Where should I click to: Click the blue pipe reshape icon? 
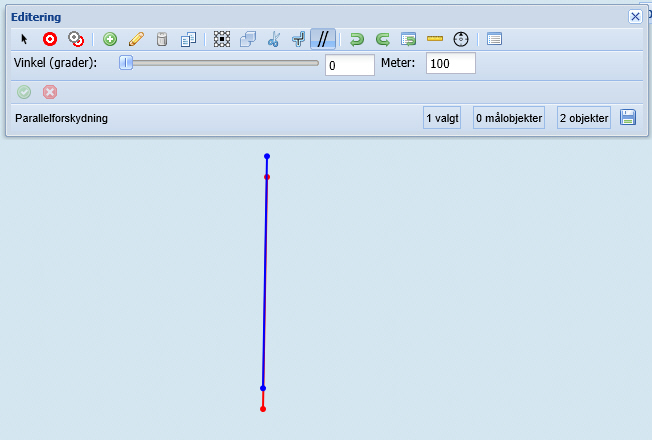[299, 40]
